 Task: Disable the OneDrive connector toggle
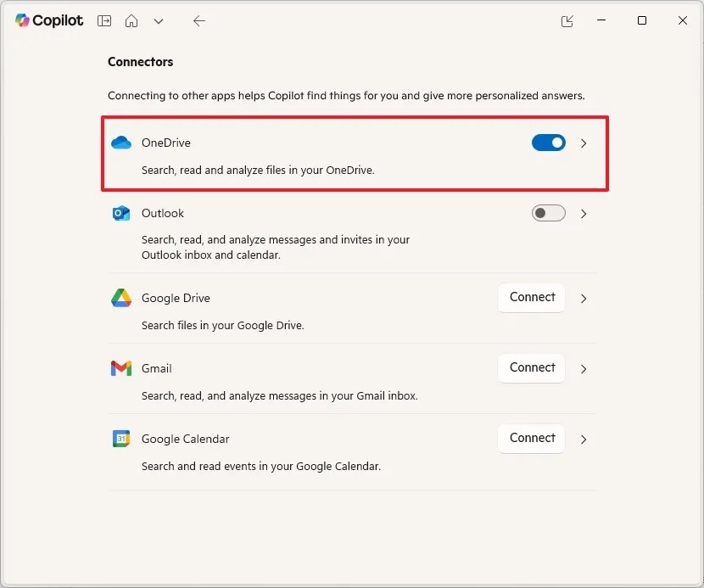pos(548,143)
